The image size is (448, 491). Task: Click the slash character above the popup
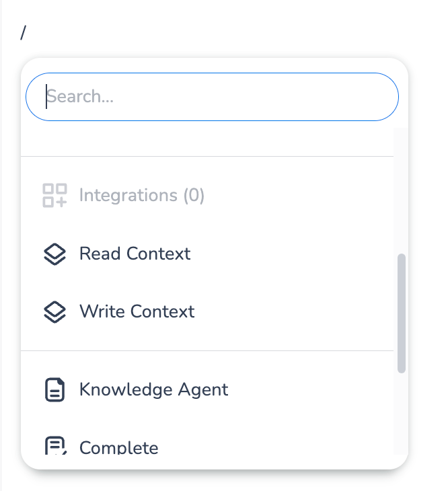pyautogui.click(x=24, y=33)
